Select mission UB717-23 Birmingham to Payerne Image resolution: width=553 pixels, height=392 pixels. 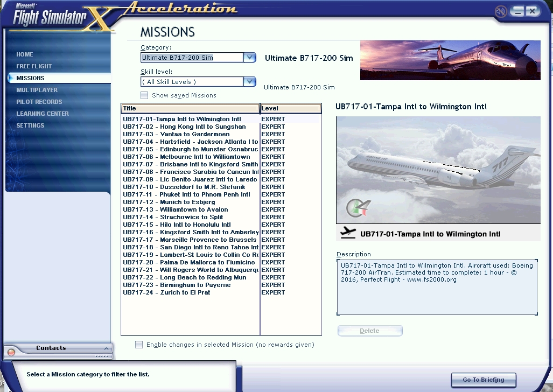point(221,285)
